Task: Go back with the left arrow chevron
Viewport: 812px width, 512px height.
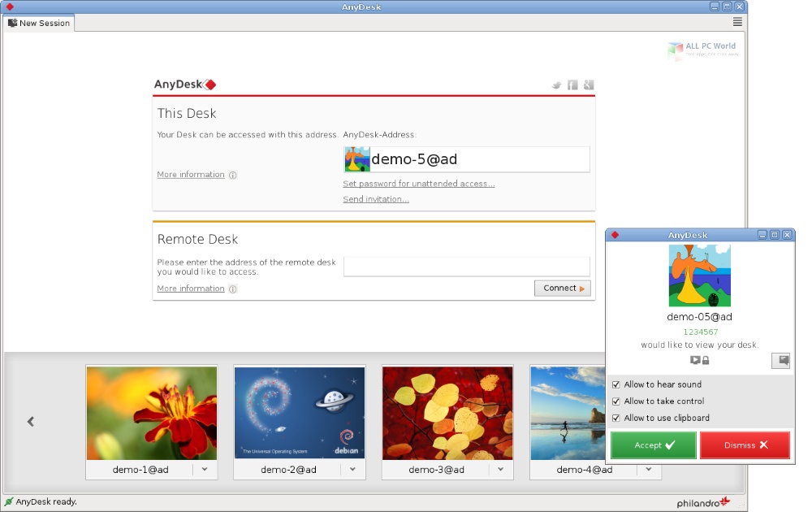Action: (x=31, y=421)
